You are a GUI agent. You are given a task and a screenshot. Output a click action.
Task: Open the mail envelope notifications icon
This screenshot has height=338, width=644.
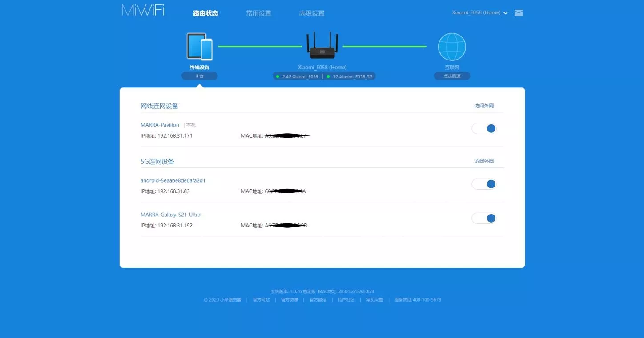tap(519, 13)
